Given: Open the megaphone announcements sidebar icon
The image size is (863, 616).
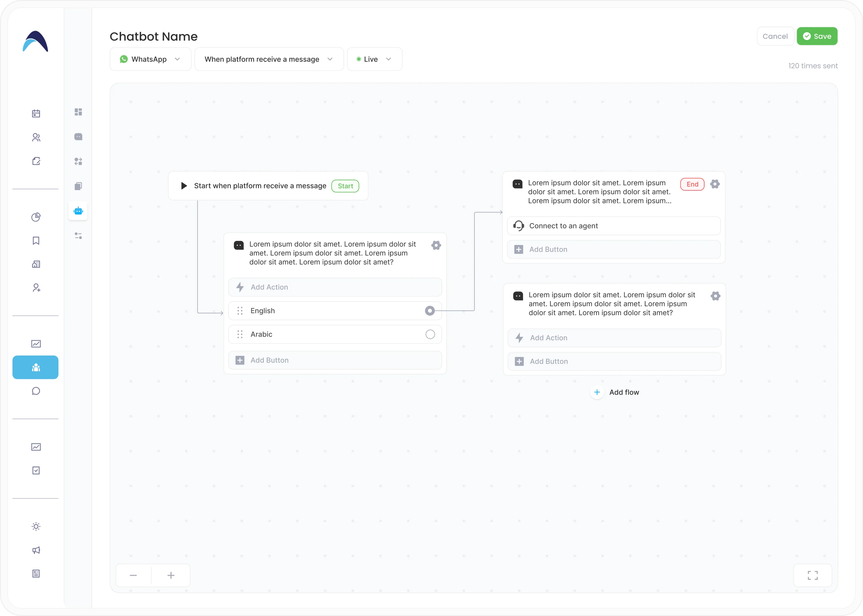Looking at the screenshot, I should pyautogui.click(x=36, y=550).
